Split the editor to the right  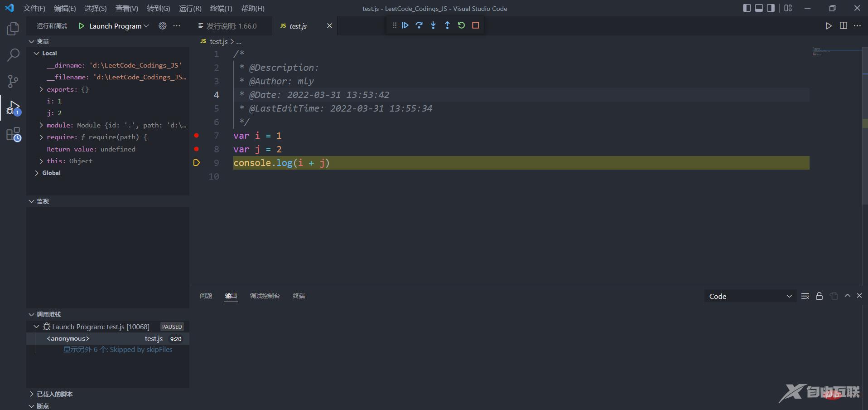(843, 26)
